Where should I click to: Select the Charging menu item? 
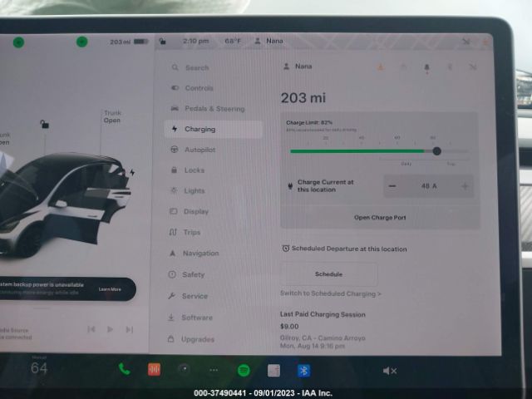tap(213, 130)
